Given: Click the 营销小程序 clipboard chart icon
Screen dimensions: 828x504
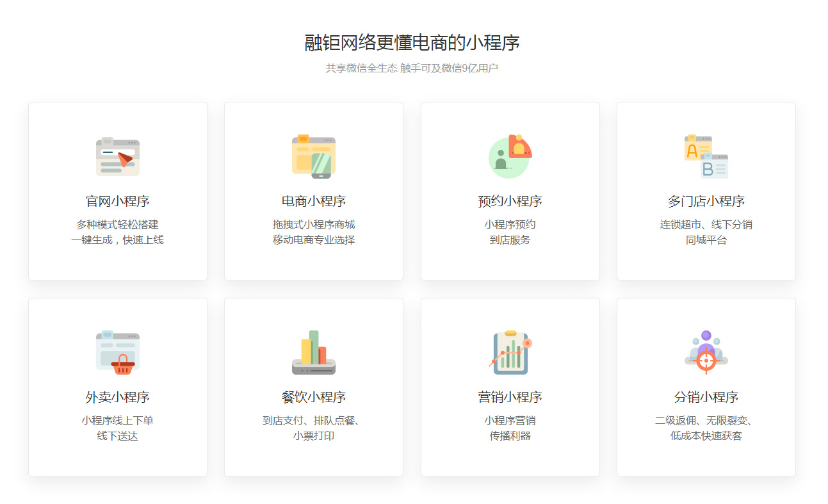Looking at the screenshot, I should 510,353.
